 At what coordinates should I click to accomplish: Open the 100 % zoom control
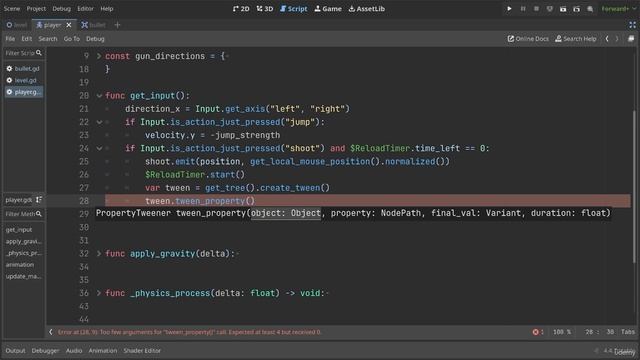(x=562, y=332)
